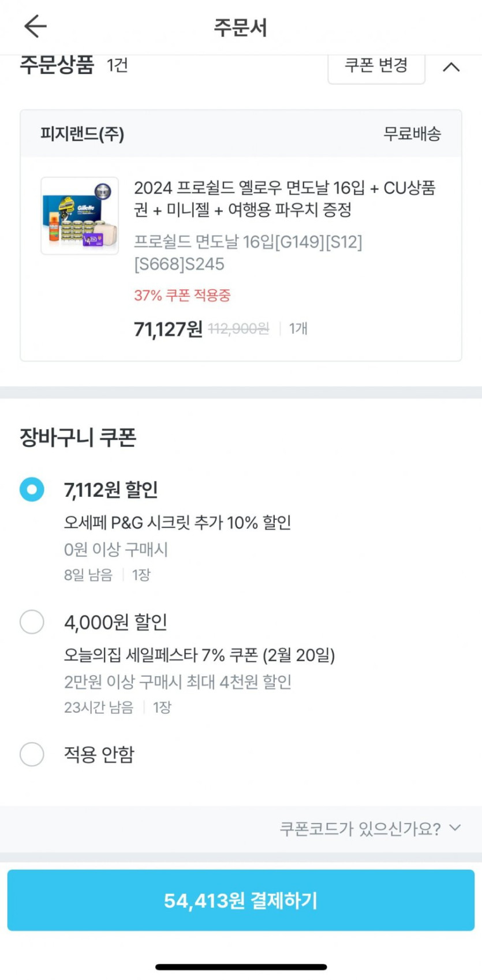Tap the 무료배송 shipping label
The image size is (482, 980).
click(412, 134)
